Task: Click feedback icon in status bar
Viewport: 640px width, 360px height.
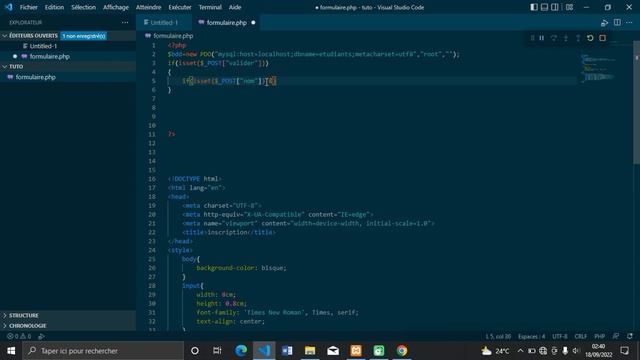Action: 616,336
